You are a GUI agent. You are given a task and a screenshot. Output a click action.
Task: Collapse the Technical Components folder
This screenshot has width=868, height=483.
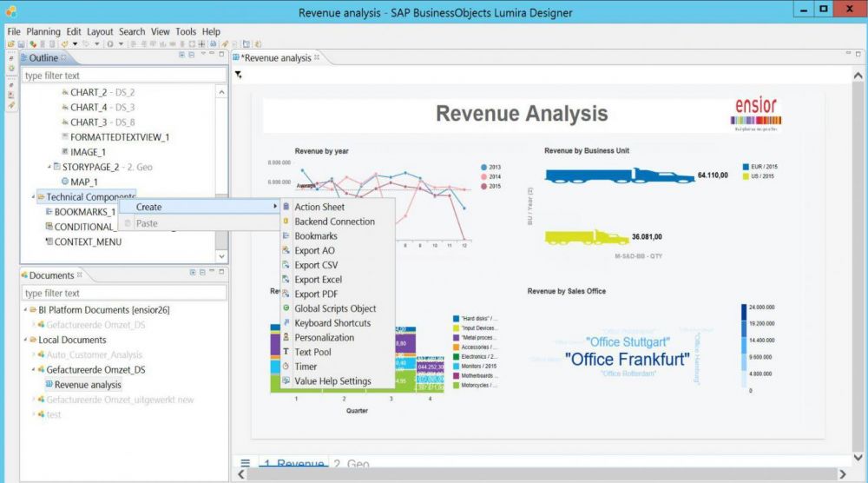coord(33,196)
